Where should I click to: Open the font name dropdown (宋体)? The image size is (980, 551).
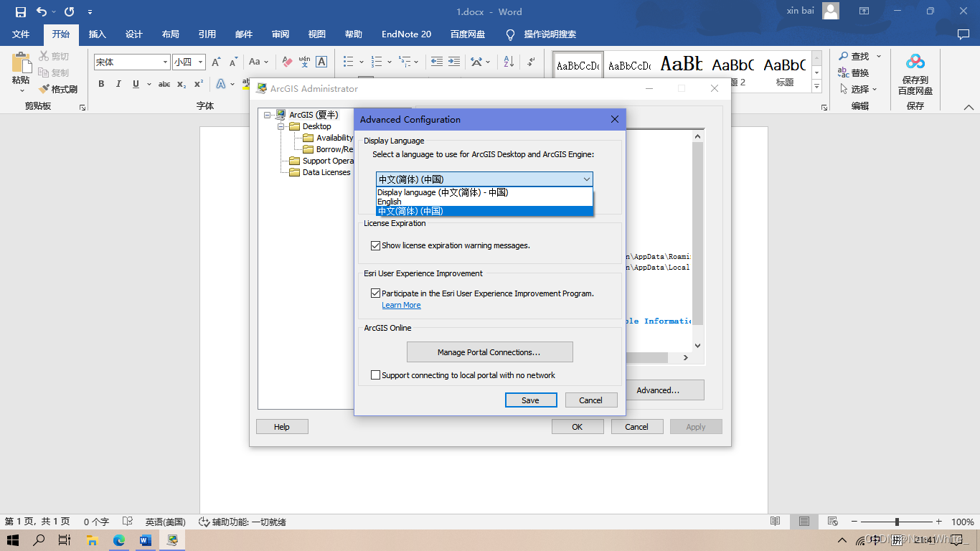[x=166, y=62]
